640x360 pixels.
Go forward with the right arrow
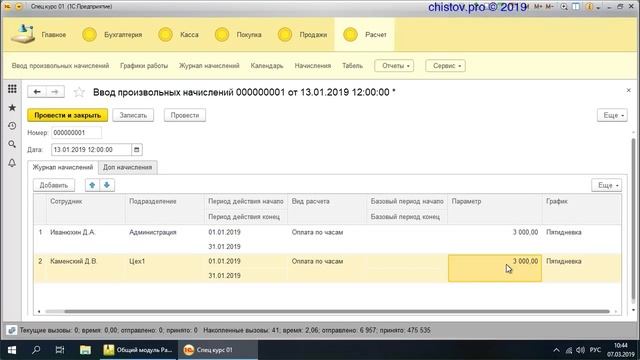click(x=55, y=92)
